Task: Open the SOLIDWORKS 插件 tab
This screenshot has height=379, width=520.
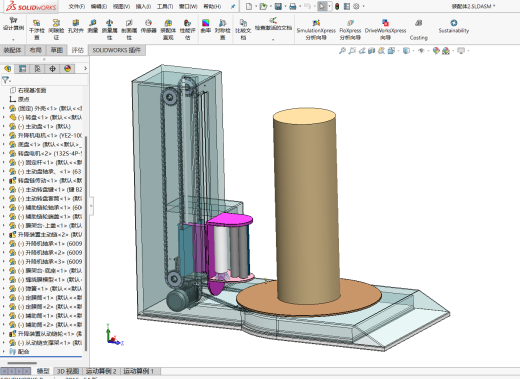Action: [x=117, y=50]
